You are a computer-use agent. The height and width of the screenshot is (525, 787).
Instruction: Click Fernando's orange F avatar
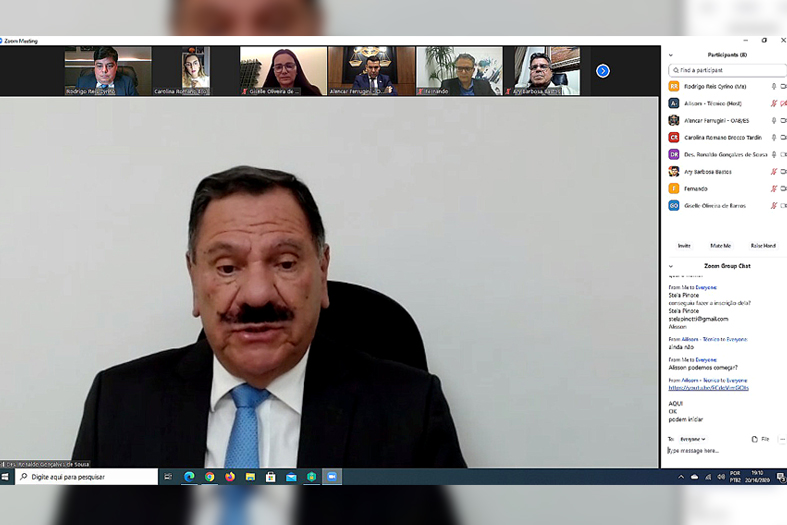coord(674,189)
